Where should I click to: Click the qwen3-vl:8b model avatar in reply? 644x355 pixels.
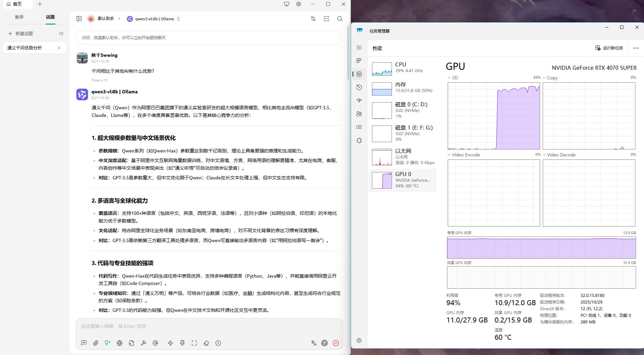point(82,94)
